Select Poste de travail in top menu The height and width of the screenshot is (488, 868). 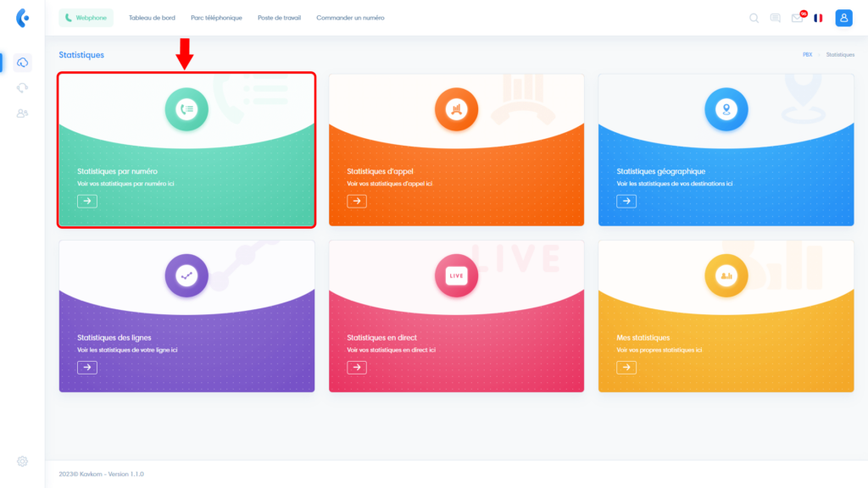point(279,18)
